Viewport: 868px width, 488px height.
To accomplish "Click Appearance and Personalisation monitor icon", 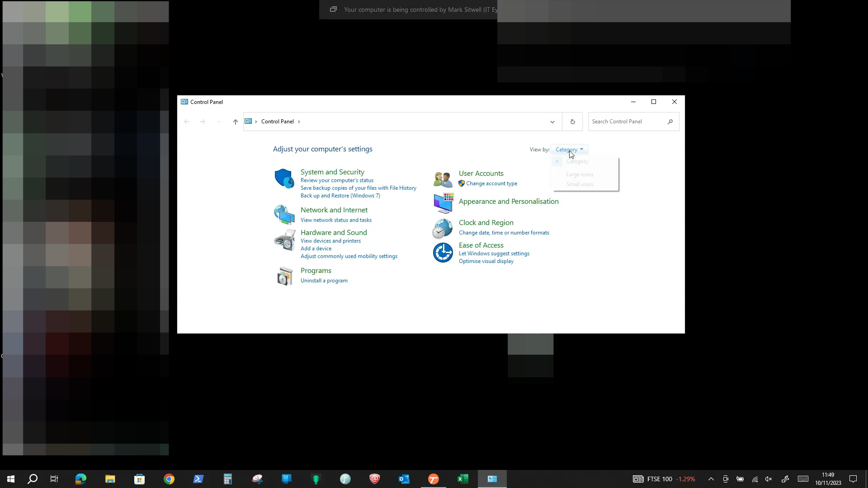I will [x=443, y=203].
